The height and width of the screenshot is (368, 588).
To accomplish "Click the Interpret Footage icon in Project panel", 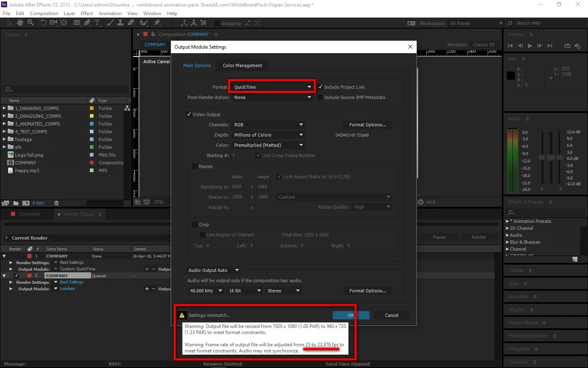I will click(x=6, y=203).
